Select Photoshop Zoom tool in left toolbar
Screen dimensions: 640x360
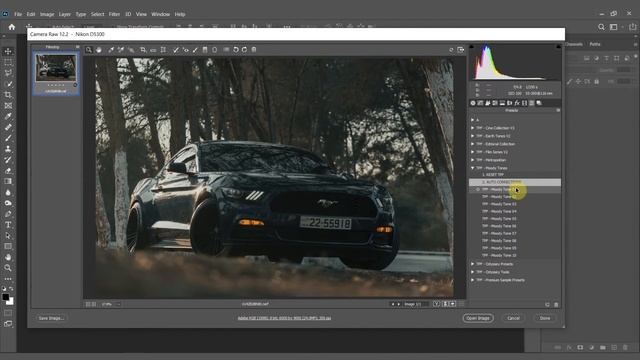[8, 268]
